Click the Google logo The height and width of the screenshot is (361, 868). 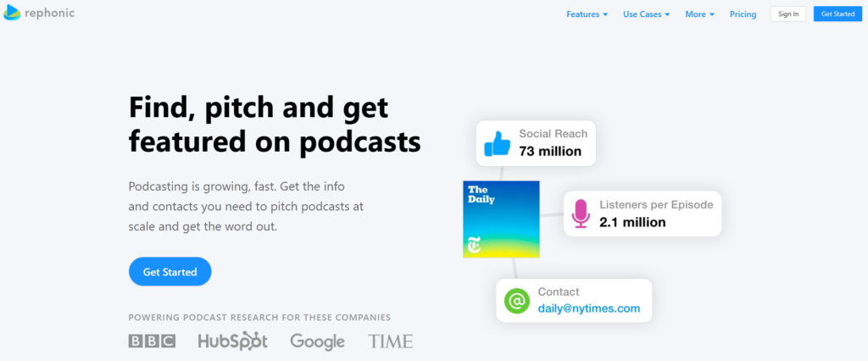(317, 342)
